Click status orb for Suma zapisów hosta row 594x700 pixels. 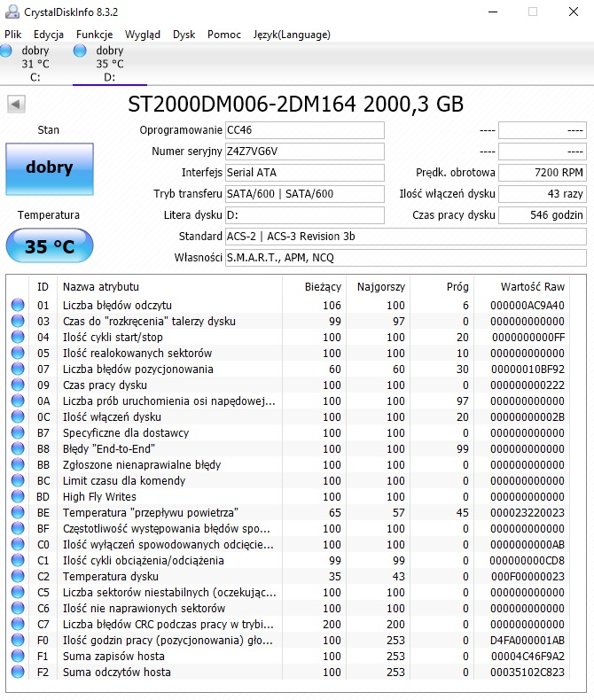pyautogui.click(x=18, y=657)
